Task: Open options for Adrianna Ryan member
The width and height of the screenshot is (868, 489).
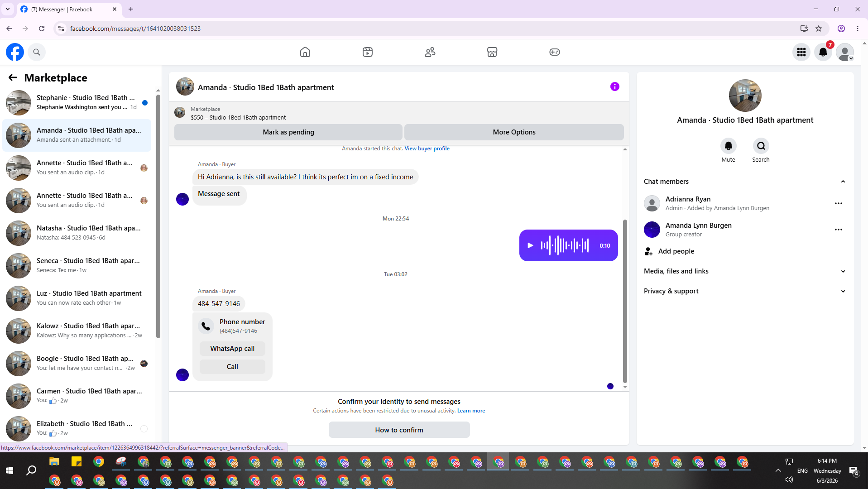Action: point(838,203)
